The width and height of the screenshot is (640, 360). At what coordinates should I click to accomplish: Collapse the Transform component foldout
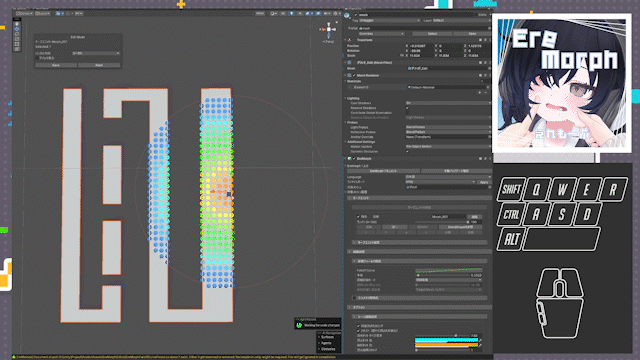pos(346,40)
